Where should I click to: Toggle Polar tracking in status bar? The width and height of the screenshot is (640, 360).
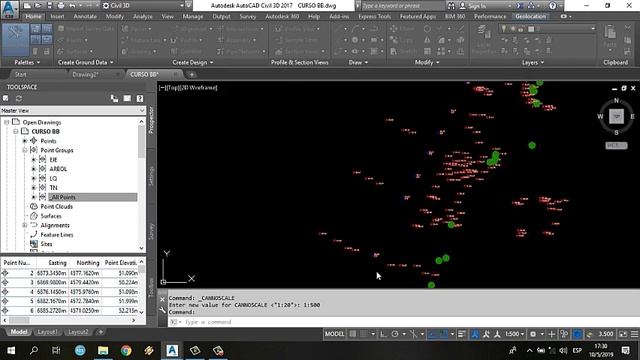point(395,334)
